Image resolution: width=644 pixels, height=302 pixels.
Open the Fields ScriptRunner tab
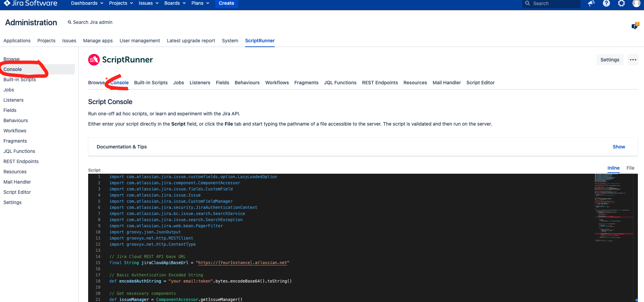click(222, 83)
